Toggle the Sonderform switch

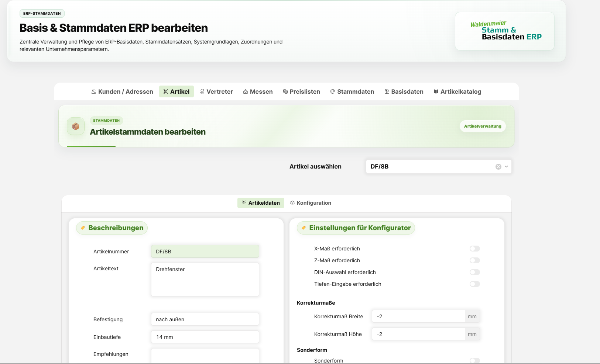[475, 360]
